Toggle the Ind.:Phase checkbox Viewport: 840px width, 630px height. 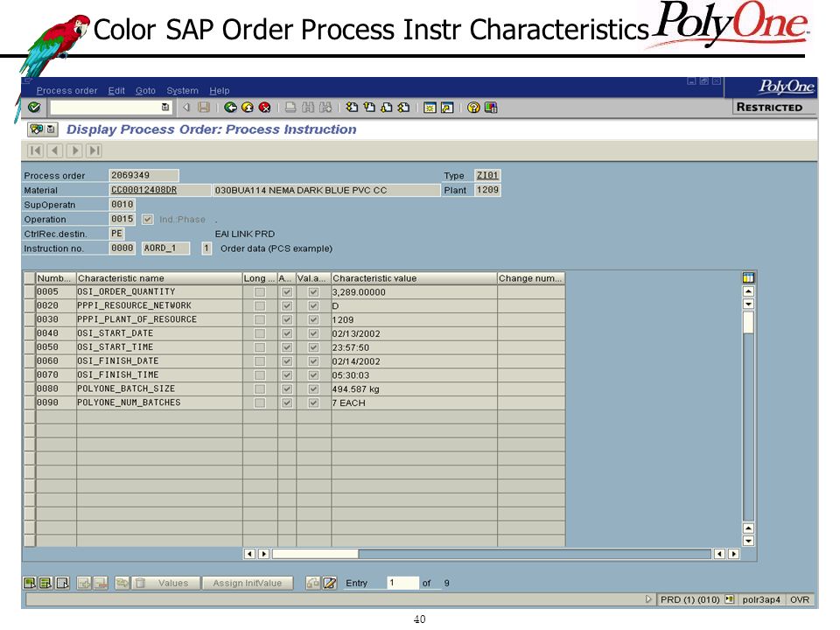pos(147,220)
